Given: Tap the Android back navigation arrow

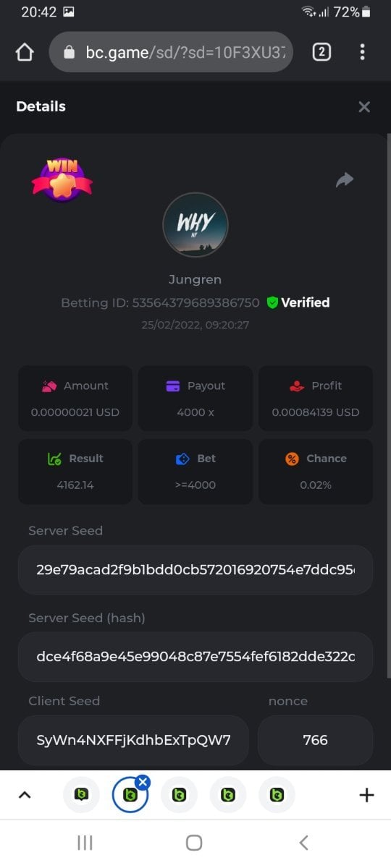Looking at the screenshot, I should tap(304, 843).
